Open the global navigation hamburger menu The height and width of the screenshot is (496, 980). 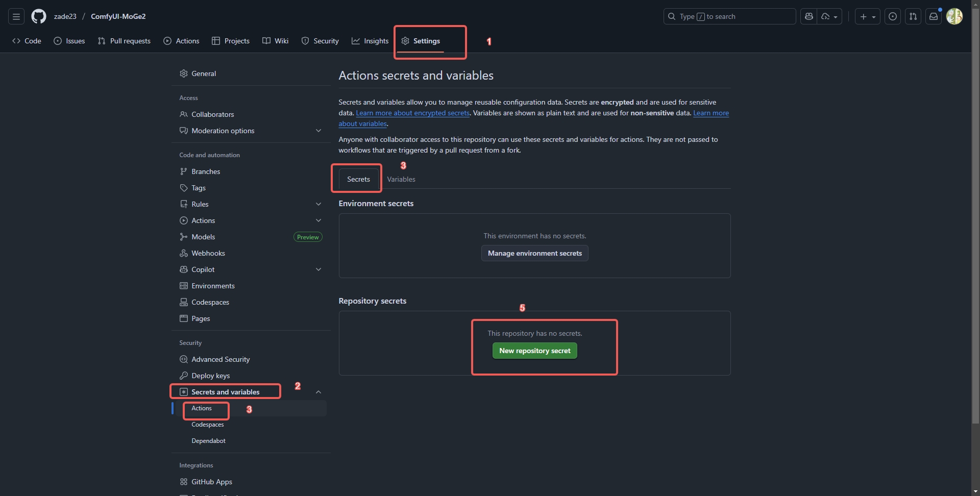pyautogui.click(x=16, y=16)
